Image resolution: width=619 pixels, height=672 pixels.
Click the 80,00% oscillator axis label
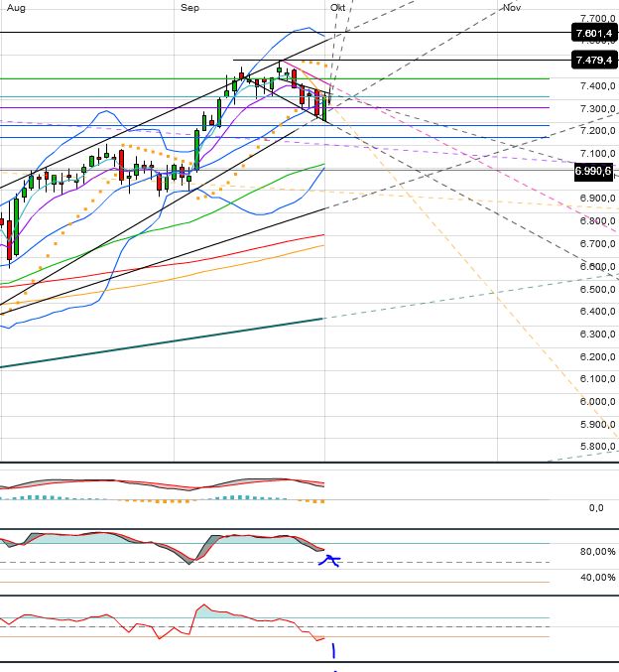598,552
